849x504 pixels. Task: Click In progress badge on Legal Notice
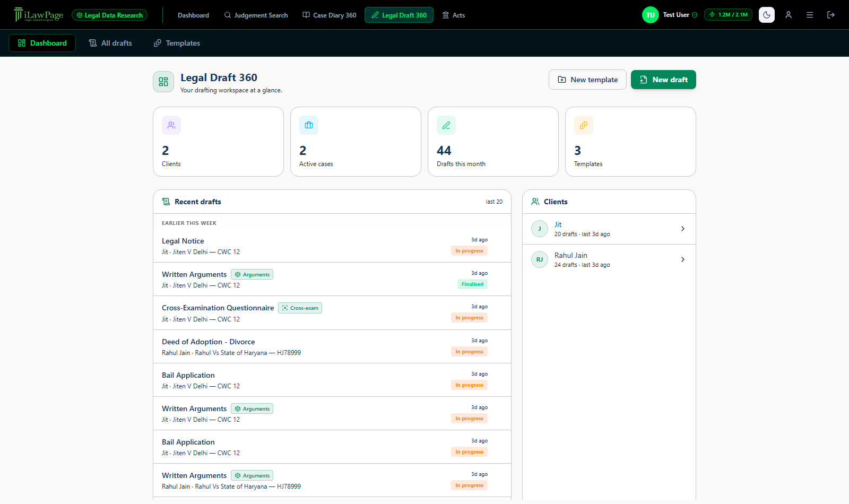[469, 251]
